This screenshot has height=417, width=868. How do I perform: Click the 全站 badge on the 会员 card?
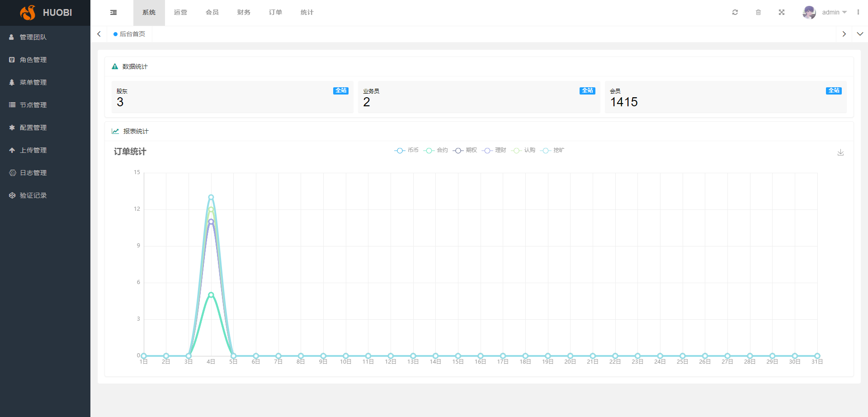pos(834,91)
